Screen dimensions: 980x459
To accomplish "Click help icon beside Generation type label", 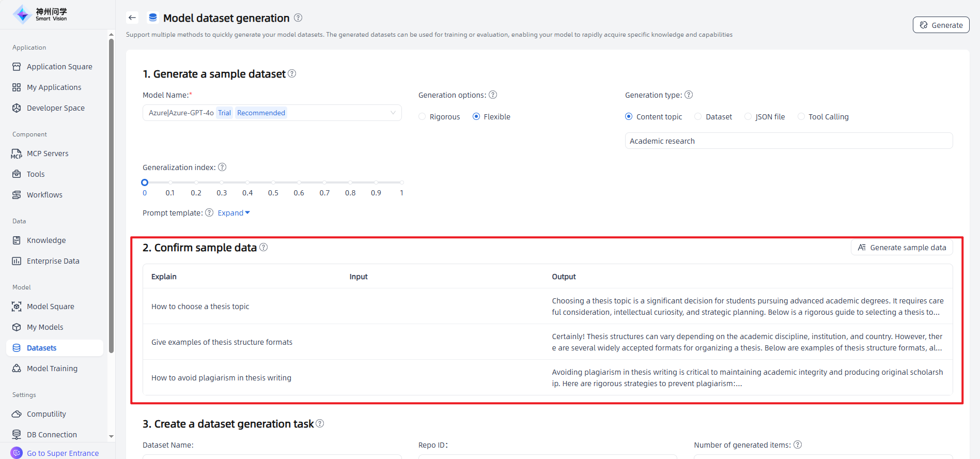I will (689, 95).
